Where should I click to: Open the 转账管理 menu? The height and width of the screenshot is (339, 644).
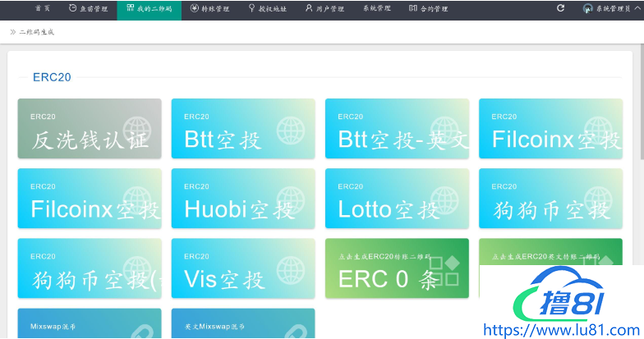pyautogui.click(x=210, y=8)
